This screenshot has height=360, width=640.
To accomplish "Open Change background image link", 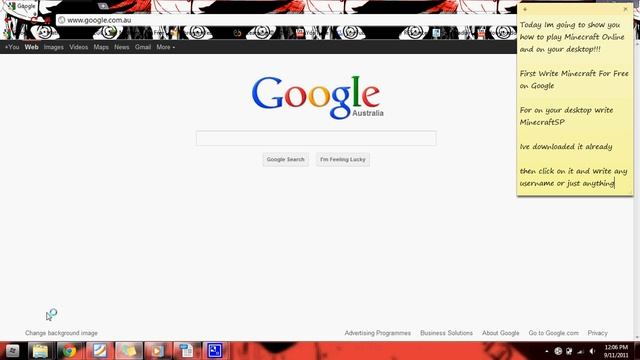I will click(61, 333).
